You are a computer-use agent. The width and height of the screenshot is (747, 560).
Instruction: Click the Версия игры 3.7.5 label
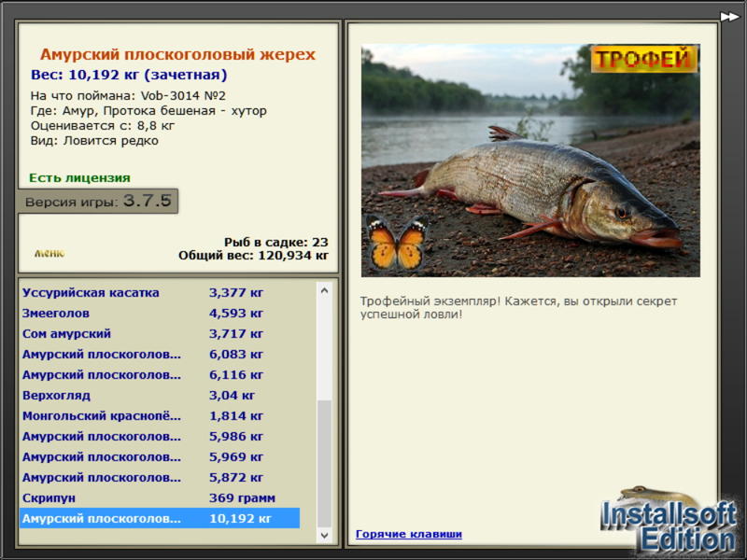98,201
